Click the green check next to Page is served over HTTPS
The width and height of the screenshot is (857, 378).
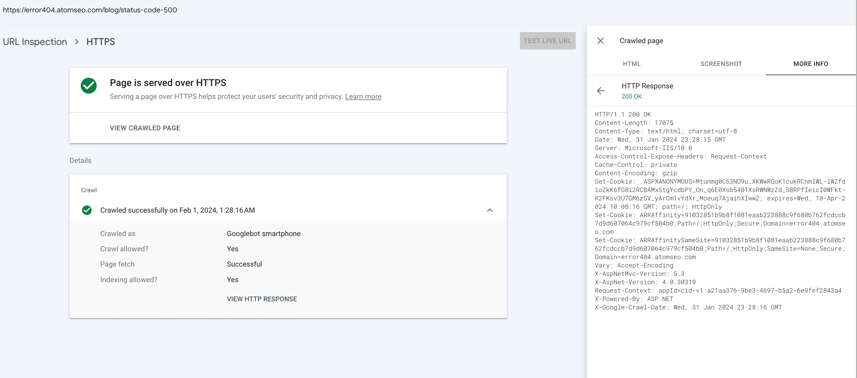pos(89,86)
